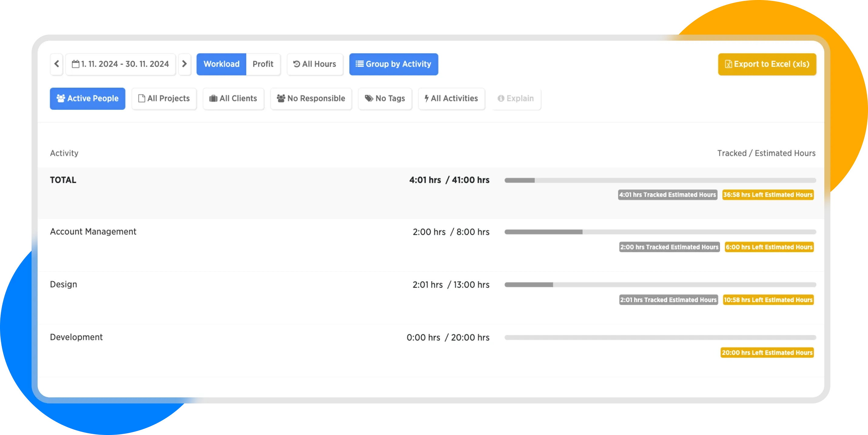Image resolution: width=868 pixels, height=435 pixels.
Task: Open the All Projects filter dropdown
Action: point(164,98)
